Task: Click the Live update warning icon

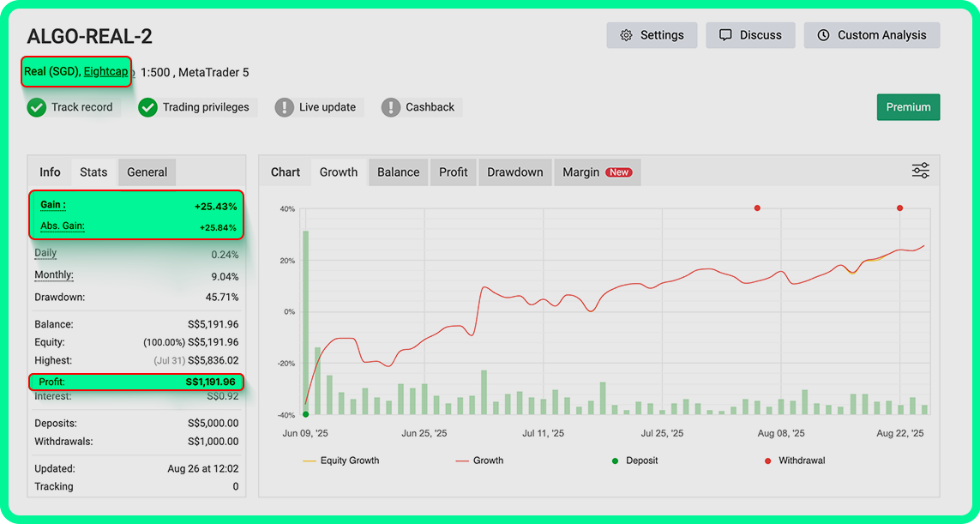Action: [x=285, y=107]
